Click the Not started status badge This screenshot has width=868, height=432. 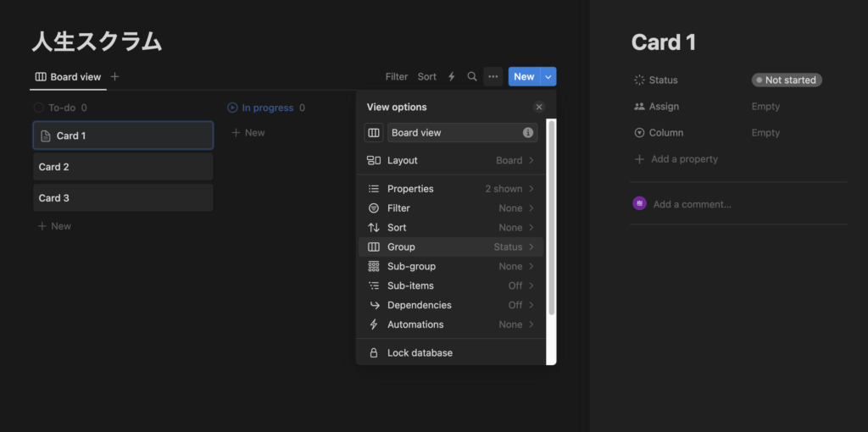click(x=787, y=80)
